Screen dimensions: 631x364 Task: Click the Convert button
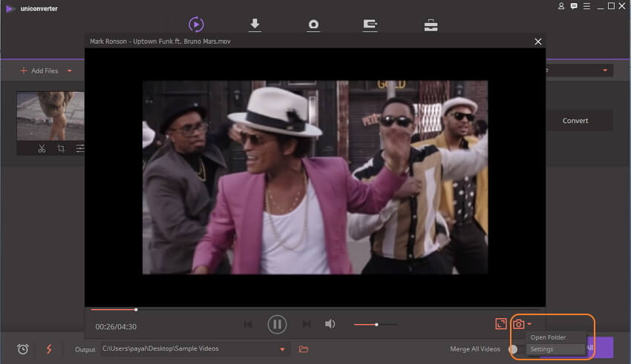(x=575, y=121)
